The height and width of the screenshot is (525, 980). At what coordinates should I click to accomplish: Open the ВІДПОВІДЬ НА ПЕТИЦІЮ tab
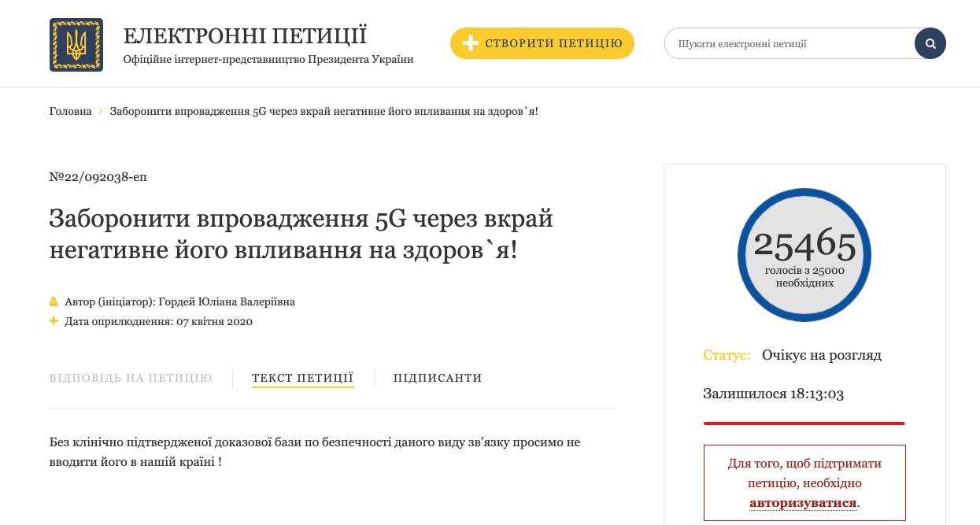pyautogui.click(x=131, y=378)
